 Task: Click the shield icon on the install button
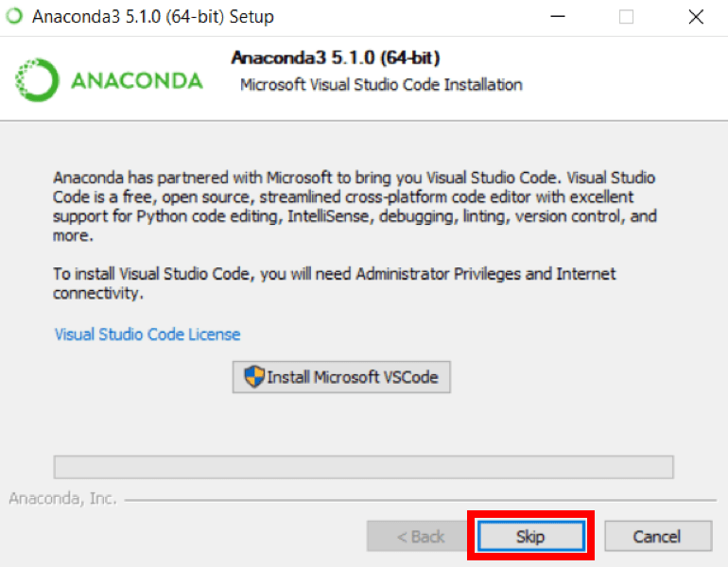[254, 376]
